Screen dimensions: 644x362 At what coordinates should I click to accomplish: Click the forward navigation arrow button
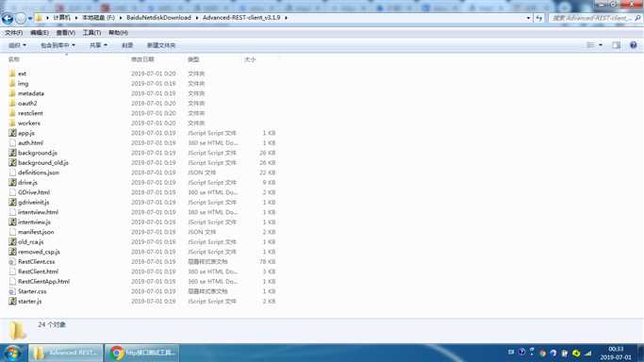(21, 19)
